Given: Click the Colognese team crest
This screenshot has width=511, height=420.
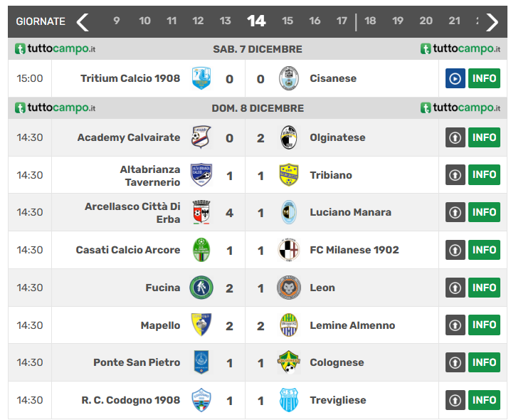Looking at the screenshot, I should pyautogui.click(x=288, y=362).
